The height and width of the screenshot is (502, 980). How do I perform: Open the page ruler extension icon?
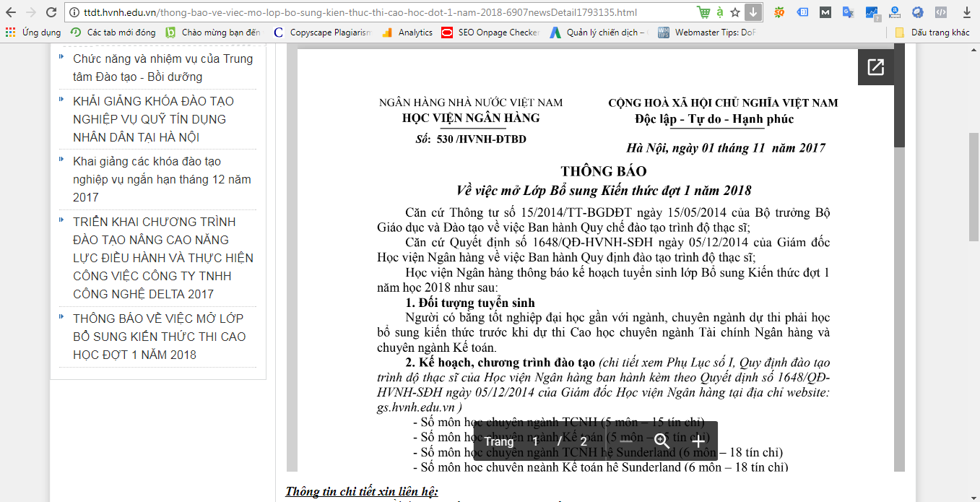(896, 12)
